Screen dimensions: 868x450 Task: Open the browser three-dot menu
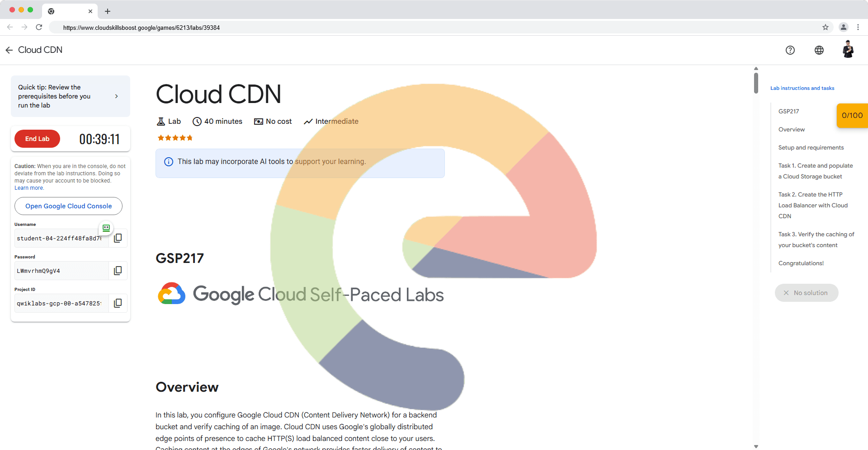click(x=858, y=28)
